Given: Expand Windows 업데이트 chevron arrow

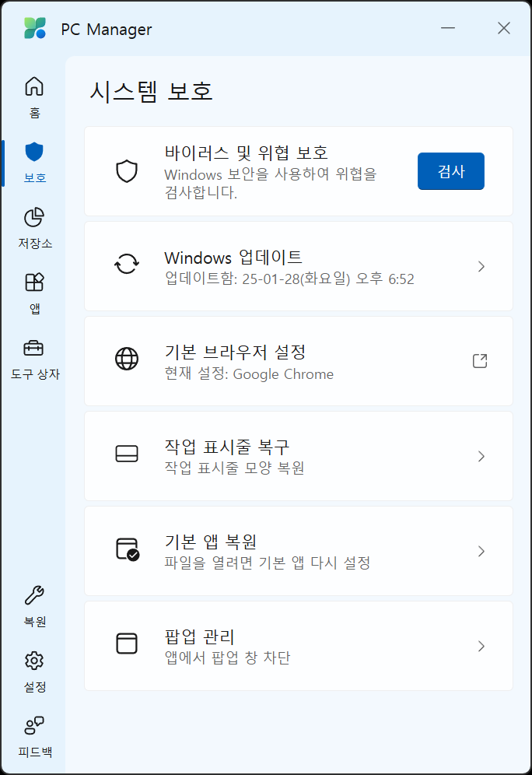Looking at the screenshot, I should 481,266.
